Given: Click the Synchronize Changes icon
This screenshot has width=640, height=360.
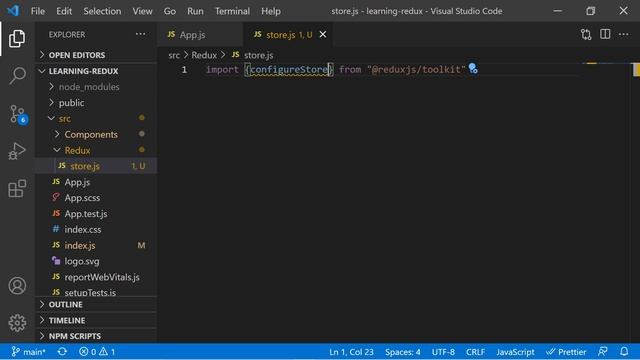Looking at the screenshot, I should pos(62,351).
